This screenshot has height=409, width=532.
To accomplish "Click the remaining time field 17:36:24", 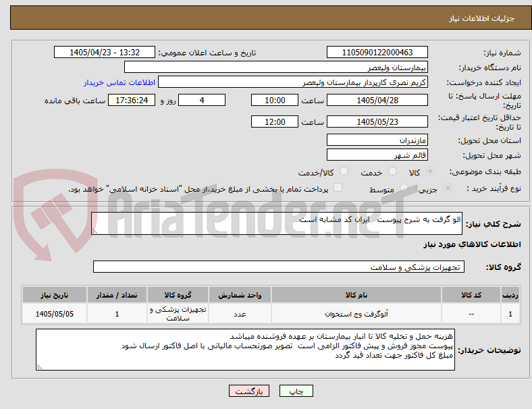I will [132, 101].
